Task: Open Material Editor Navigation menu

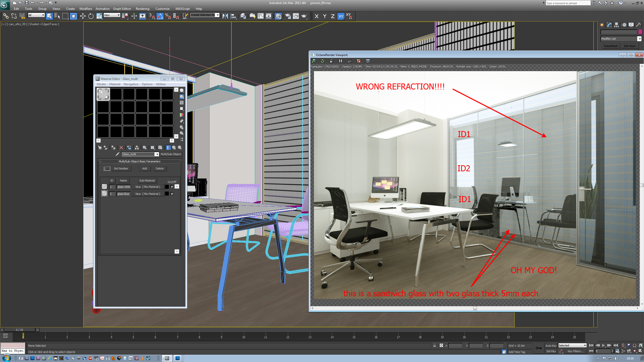Action: (130, 84)
